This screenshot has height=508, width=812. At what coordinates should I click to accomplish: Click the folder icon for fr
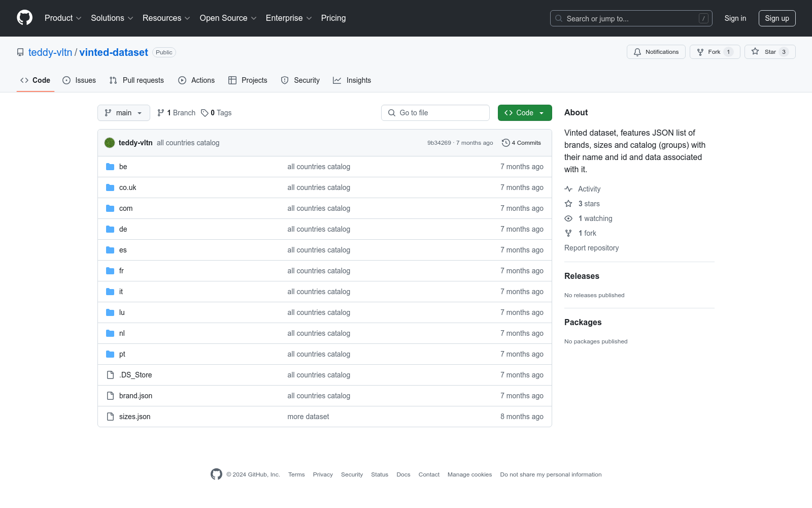[x=110, y=271]
